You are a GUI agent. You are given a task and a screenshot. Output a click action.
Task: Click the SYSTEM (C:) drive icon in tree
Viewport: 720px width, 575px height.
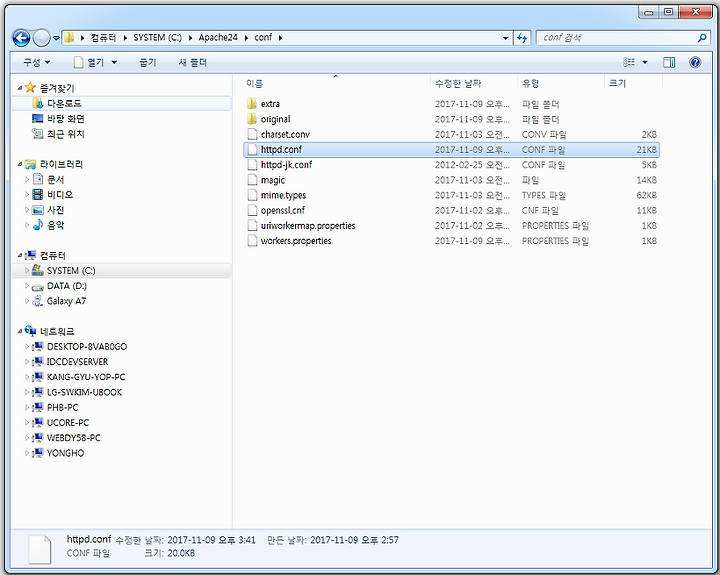38,271
